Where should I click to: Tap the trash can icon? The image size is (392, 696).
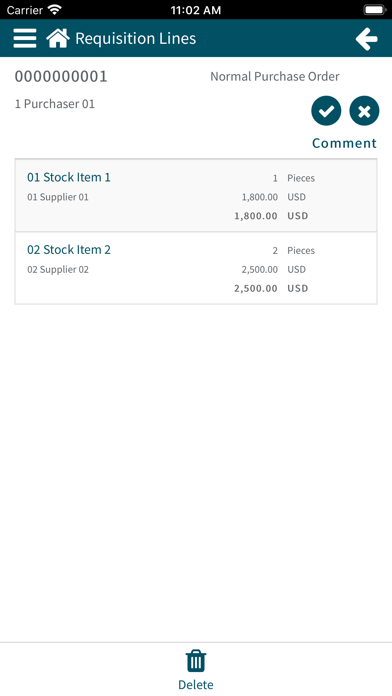pyautogui.click(x=196, y=661)
